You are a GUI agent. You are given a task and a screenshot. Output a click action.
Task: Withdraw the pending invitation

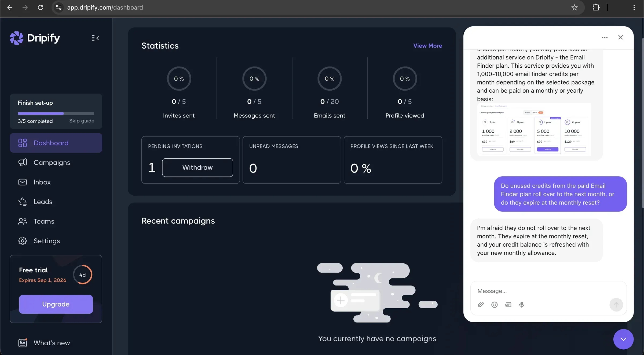197,167
